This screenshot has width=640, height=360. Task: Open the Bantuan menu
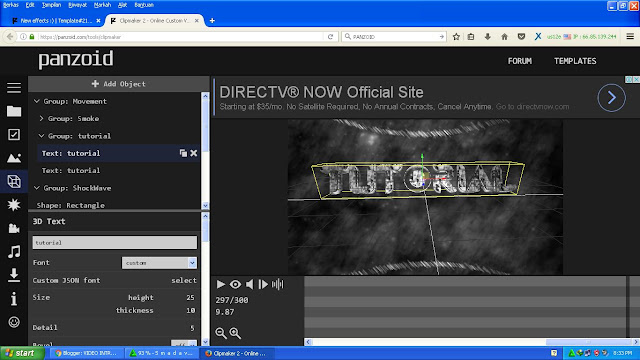(144, 5)
